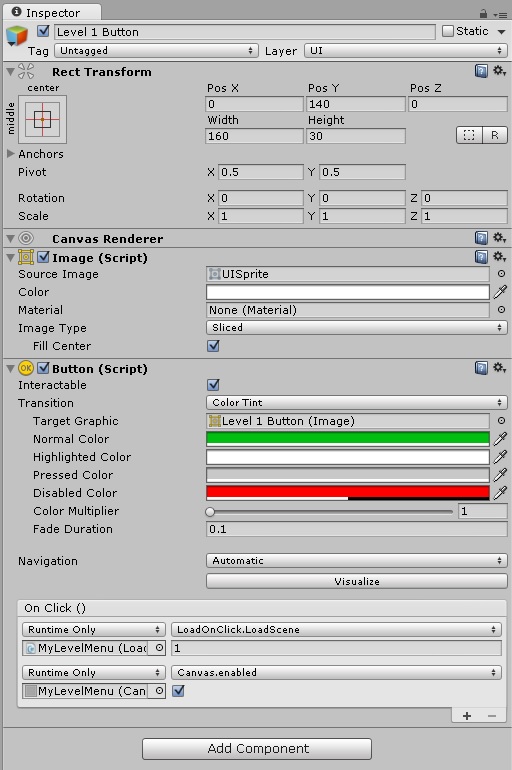512x770 pixels.
Task: Disable the Image (Script) component checkbox
Action: pos(43,257)
